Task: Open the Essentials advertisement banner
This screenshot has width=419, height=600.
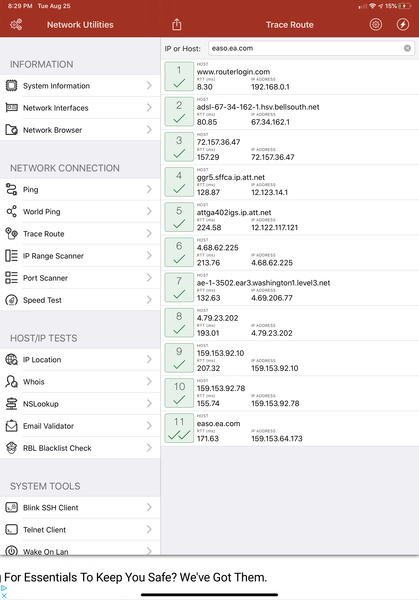Action: 209,578
